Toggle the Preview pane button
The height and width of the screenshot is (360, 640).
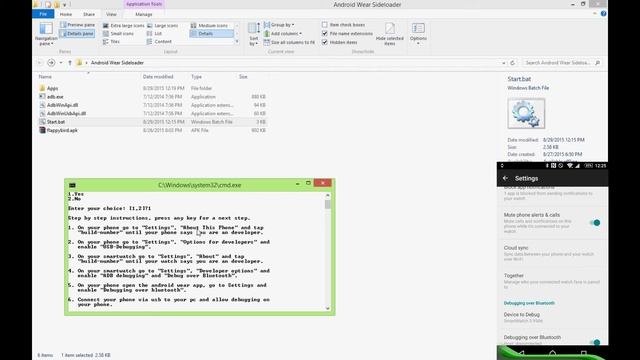pyautogui.click(x=77, y=25)
